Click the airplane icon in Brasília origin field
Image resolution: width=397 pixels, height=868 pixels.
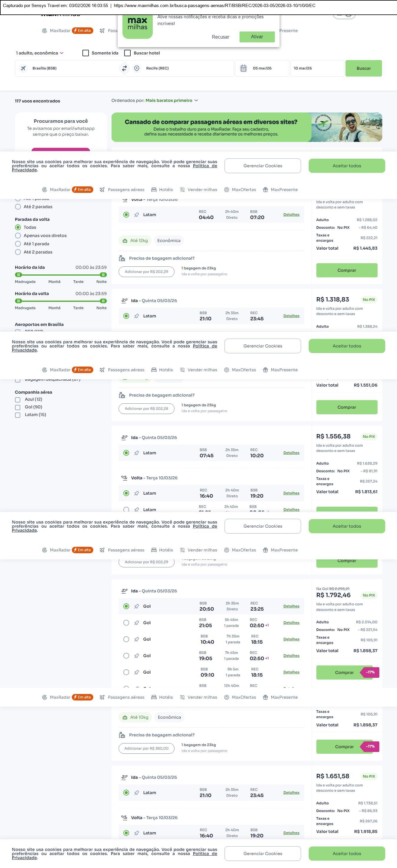[23, 68]
